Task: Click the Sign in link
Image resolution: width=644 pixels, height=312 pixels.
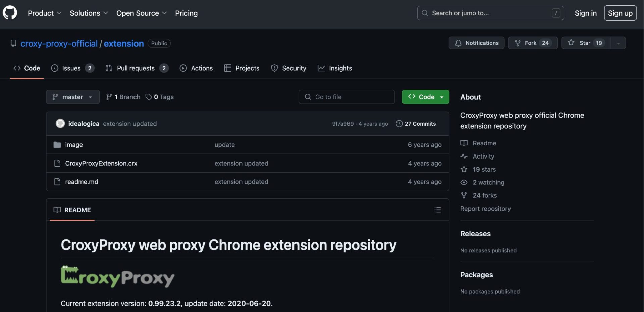Action: point(586,13)
